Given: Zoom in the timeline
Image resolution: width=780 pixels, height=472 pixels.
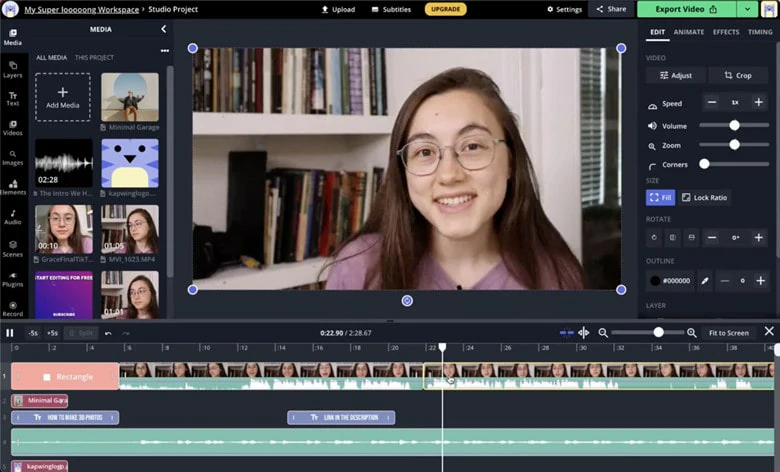Looking at the screenshot, I should (x=691, y=332).
